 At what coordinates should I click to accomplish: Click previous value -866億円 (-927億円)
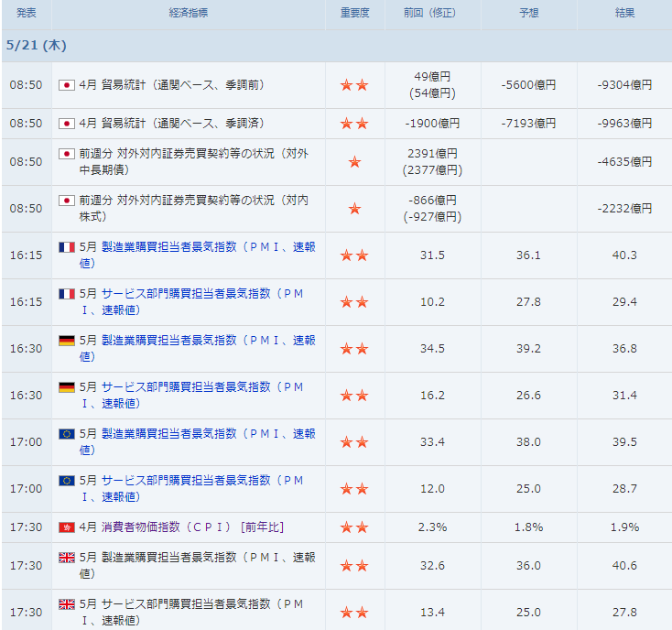[432, 208]
